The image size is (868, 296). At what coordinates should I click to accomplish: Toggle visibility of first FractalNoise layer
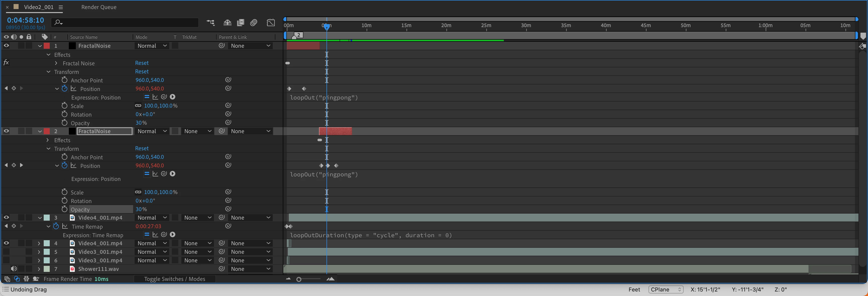(6, 45)
